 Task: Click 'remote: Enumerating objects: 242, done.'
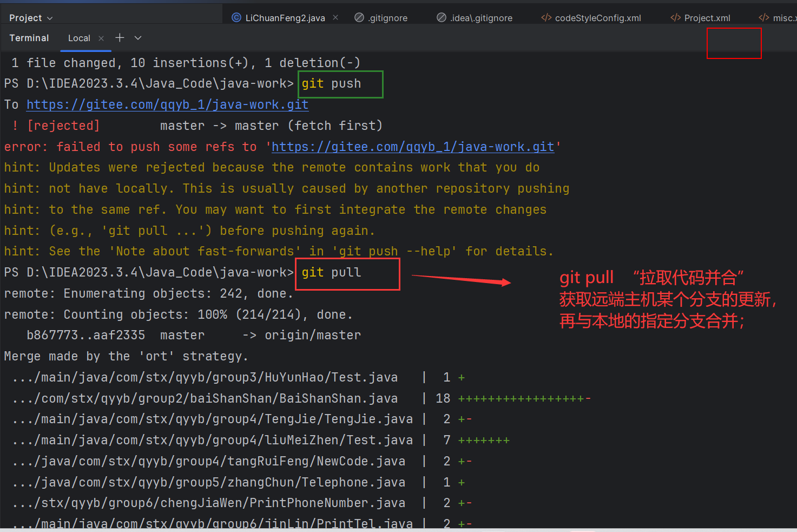coord(149,293)
